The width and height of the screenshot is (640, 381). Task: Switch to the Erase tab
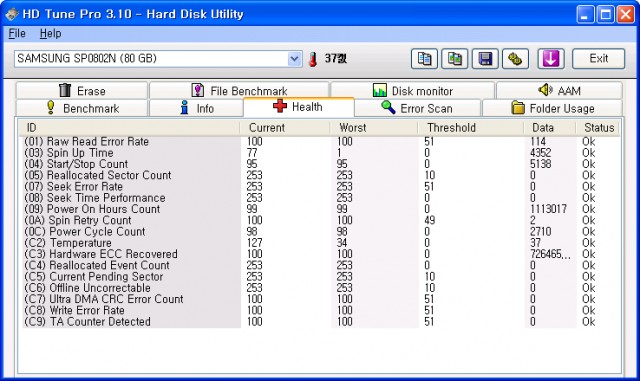(82, 90)
